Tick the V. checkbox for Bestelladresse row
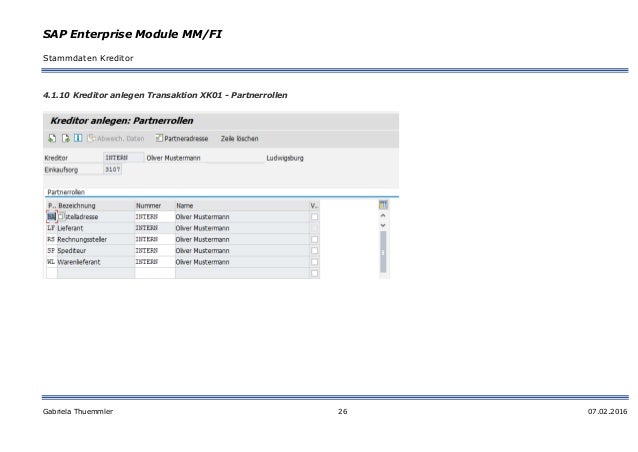Viewport: 638px width, 452px height. tap(315, 217)
